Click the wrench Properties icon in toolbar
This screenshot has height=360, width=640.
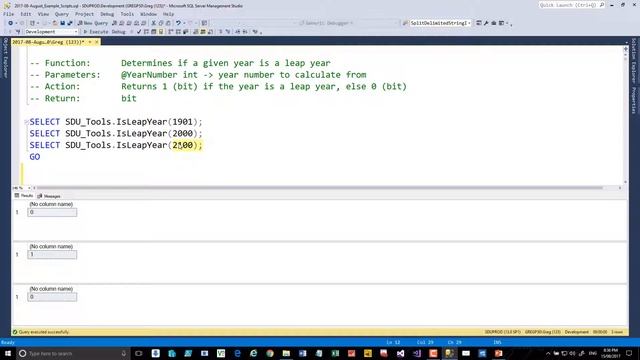(486, 23)
